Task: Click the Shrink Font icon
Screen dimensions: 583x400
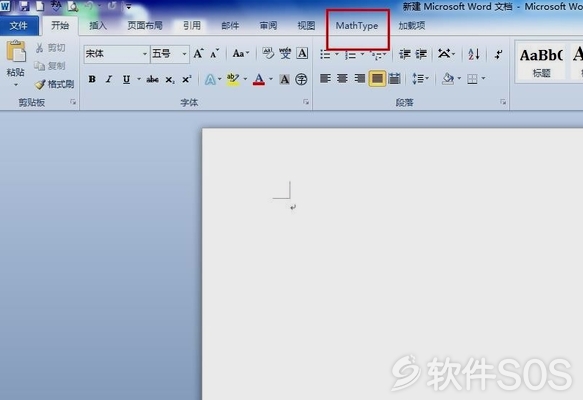Action: (215, 54)
